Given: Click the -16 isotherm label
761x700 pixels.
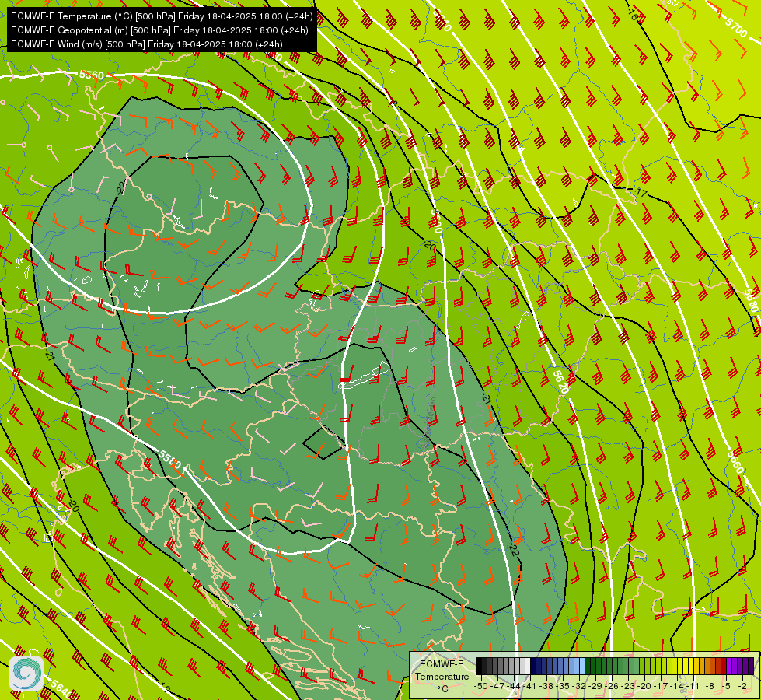Looking at the screenshot, I should click(633, 15).
